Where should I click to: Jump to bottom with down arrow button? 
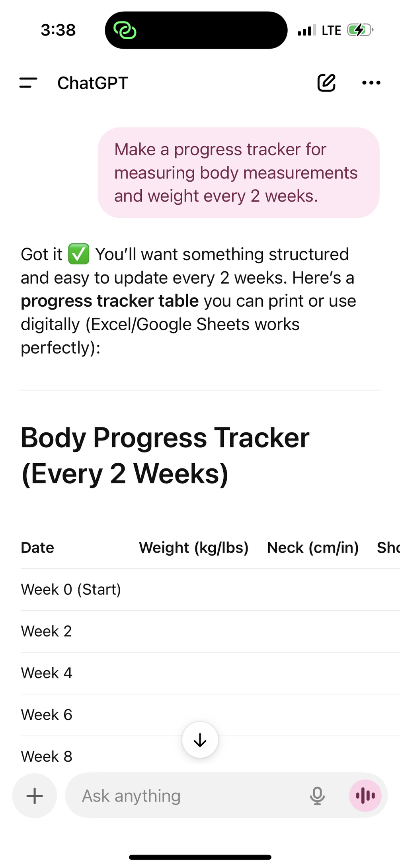pos(200,740)
